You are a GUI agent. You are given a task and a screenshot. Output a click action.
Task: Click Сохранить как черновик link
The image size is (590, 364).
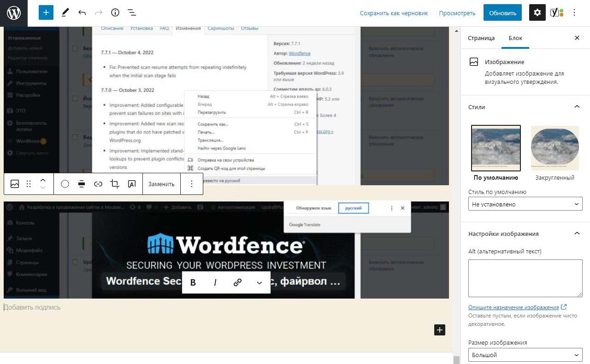(394, 13)
